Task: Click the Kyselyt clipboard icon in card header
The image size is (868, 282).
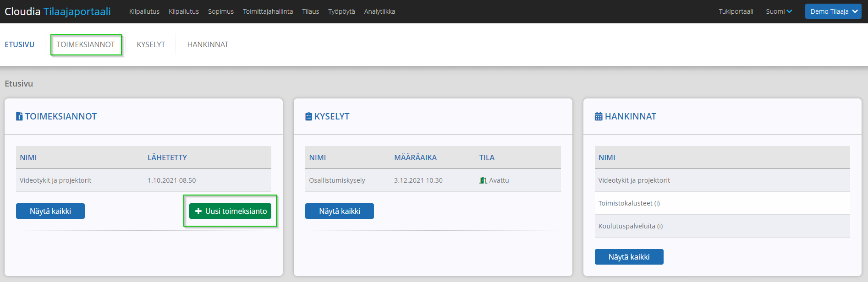Action: [308, 116]
